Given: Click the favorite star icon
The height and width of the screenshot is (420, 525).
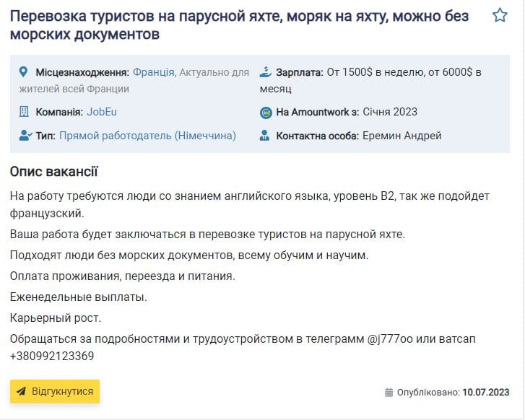Looking at the screenshot, I should click(x=500, y=15).
